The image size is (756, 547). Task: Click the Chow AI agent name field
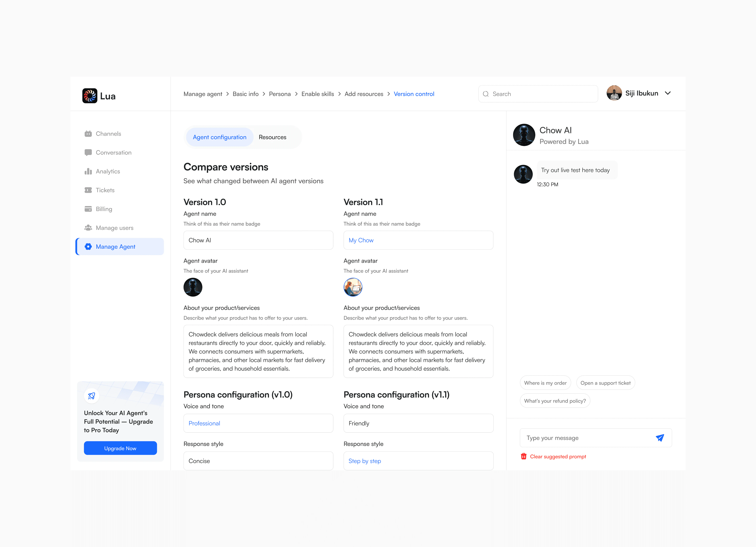tap(258, 240)
